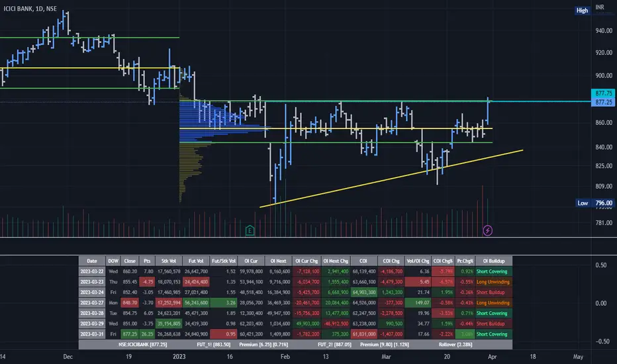Select the yellow ascending trend line
The image size is (617, 364).
(x=391, y=178)
